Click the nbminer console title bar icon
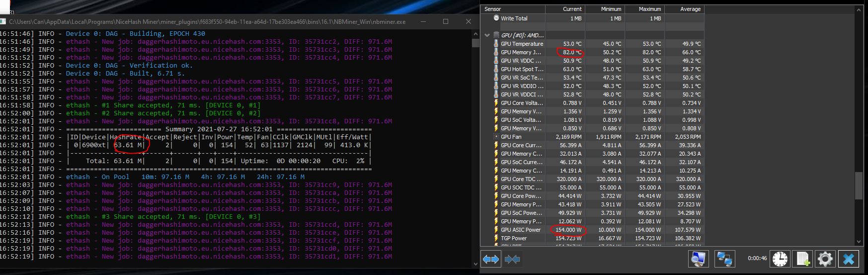Viewport: 868px width, 275px height. pos(2,22)
